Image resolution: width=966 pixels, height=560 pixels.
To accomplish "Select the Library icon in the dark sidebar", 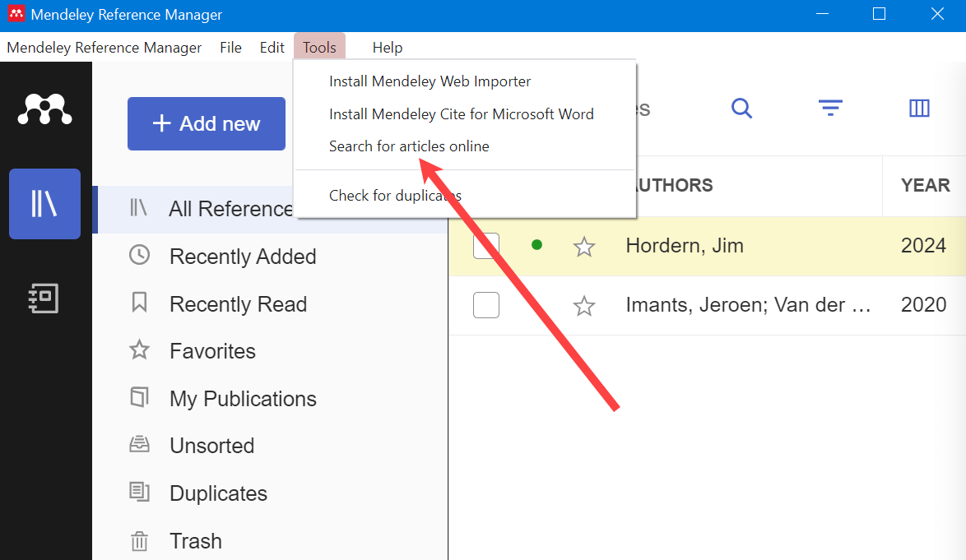I will tap(44, 203).
